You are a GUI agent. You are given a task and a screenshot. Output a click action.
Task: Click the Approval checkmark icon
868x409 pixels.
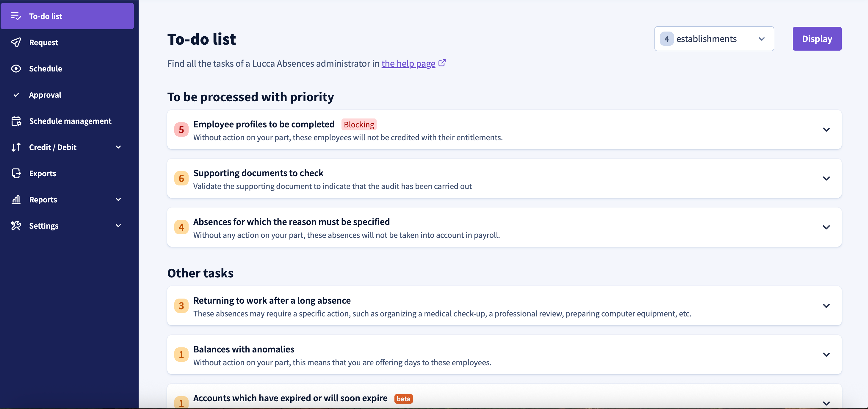coord(16,95)
